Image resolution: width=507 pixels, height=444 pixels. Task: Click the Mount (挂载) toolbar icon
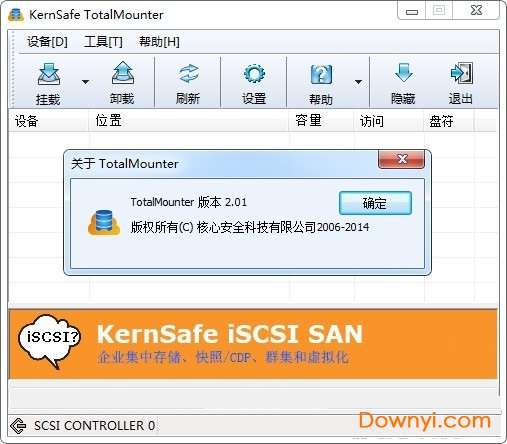tap(49, 74)
